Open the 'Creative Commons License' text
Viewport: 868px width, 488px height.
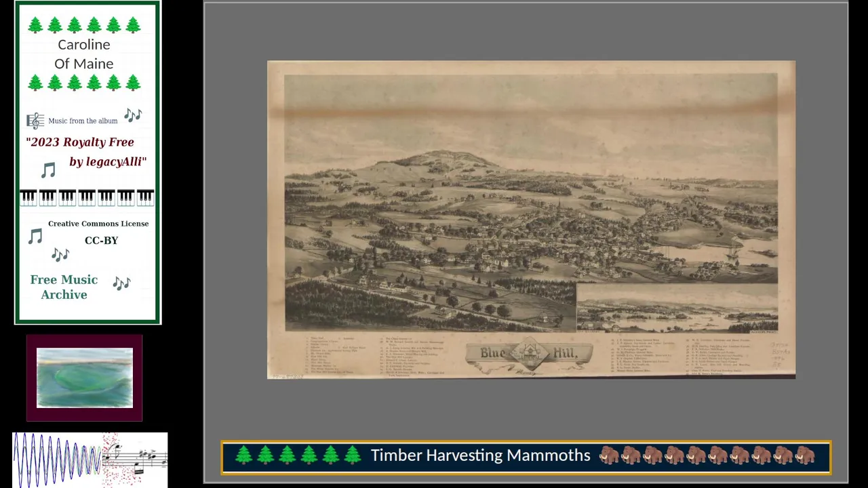pyautogui.click(x=98, y=224)
